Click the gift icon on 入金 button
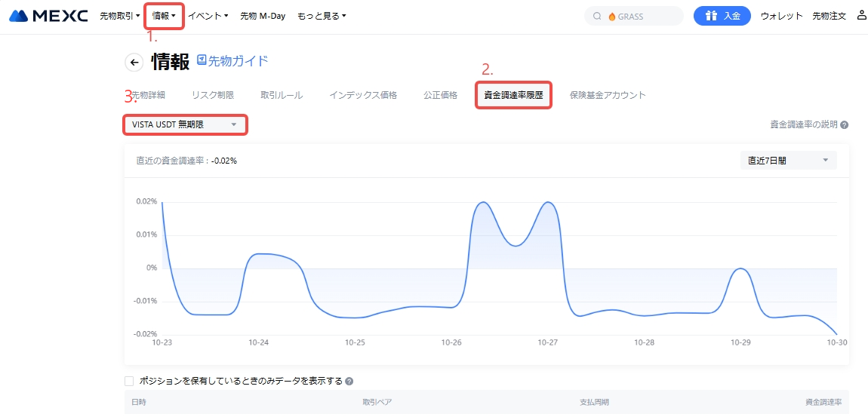This screenshot has width=868, height=420. (710, 16)
